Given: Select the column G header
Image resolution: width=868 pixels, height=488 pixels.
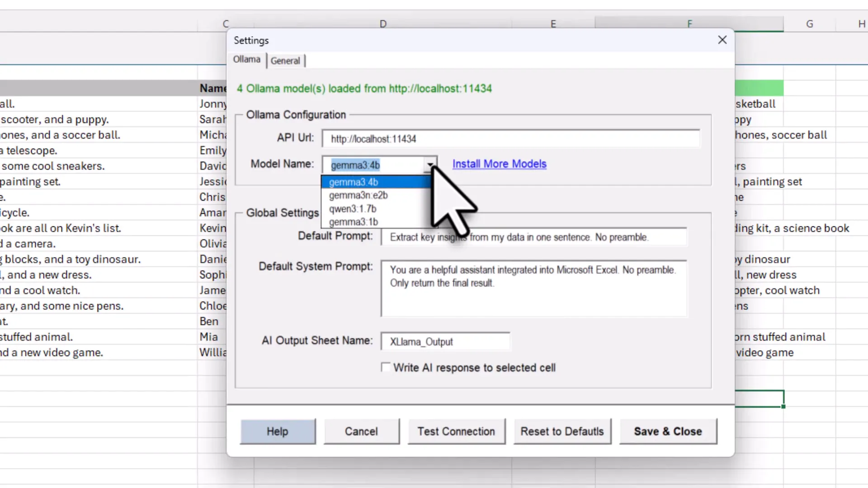Looking at the screenshot, I should tap(809, 23).
